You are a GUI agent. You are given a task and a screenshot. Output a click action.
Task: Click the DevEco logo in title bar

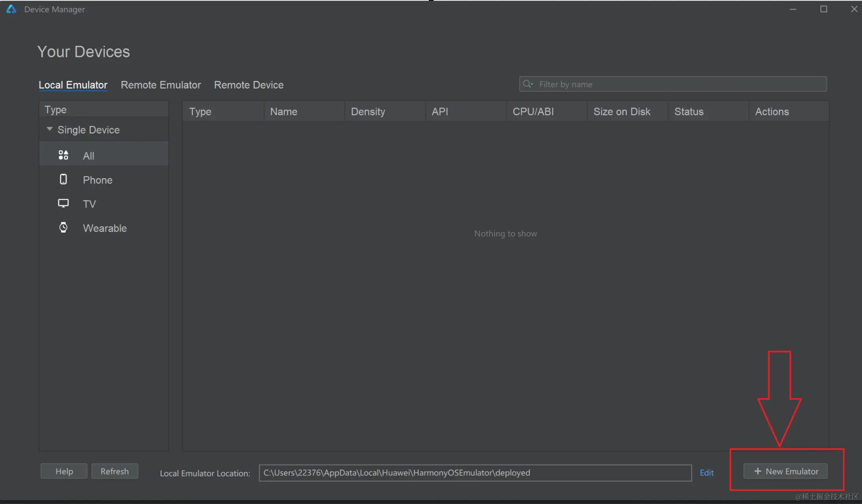(11, 9)
